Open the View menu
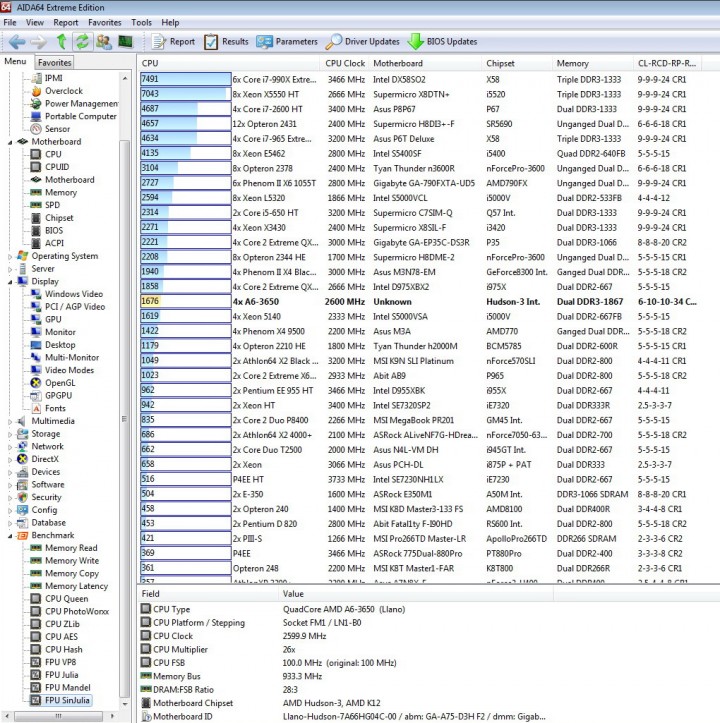 (x=35, y=23)
